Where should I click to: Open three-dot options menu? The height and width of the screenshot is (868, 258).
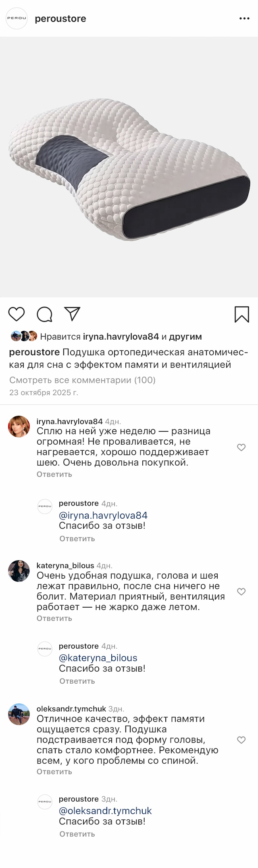(244, 19)
